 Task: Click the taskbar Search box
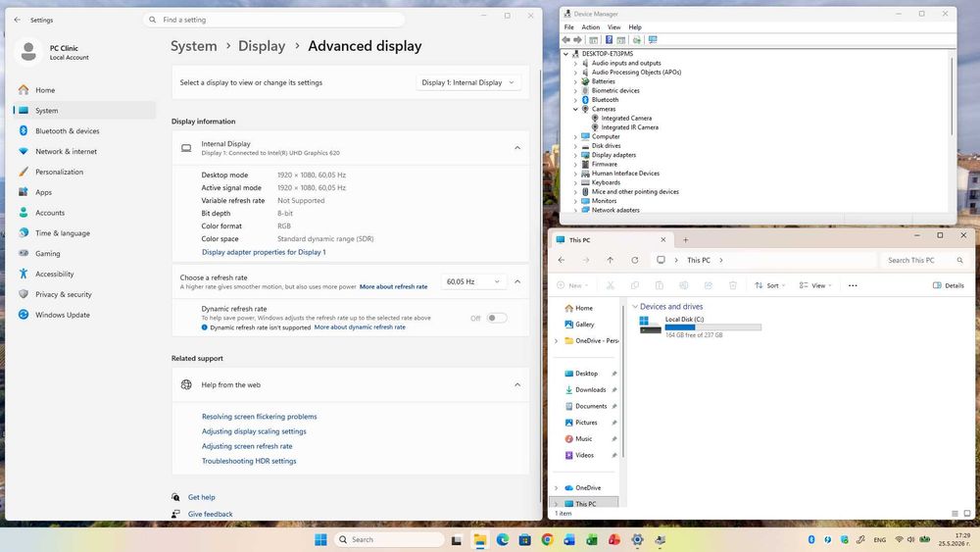coord(389,539)
